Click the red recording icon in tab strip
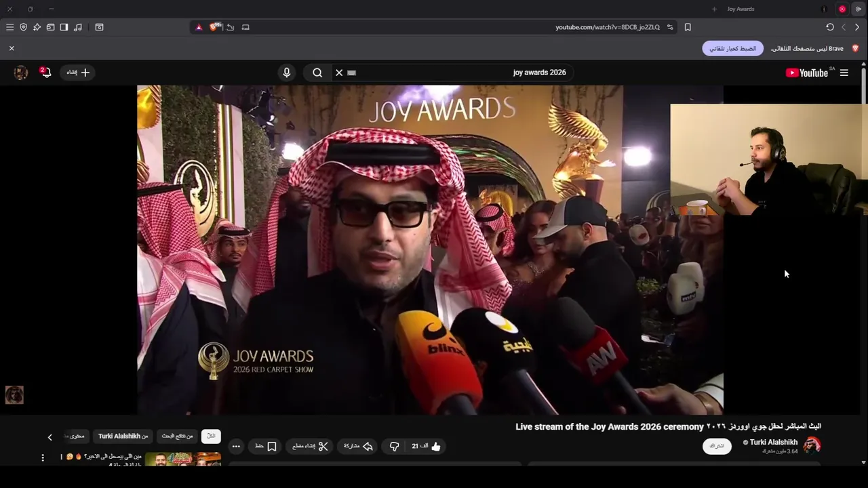Viewport: 868px width, 488px height. click(x=842, y=9)
